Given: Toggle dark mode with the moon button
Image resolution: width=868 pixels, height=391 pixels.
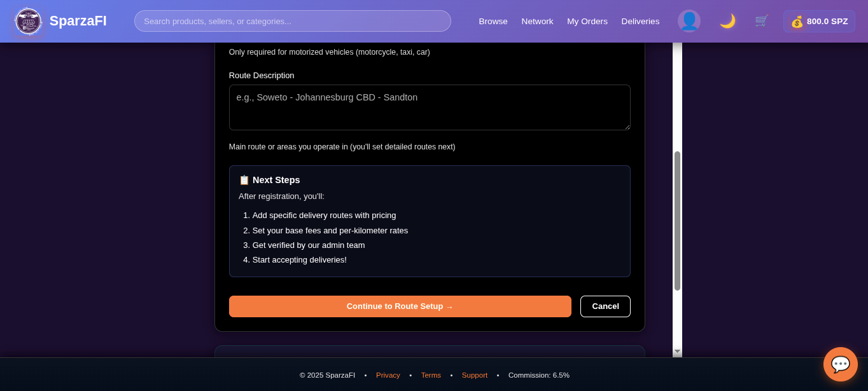Looking at the screenshot, I should (x=726, y=21).
